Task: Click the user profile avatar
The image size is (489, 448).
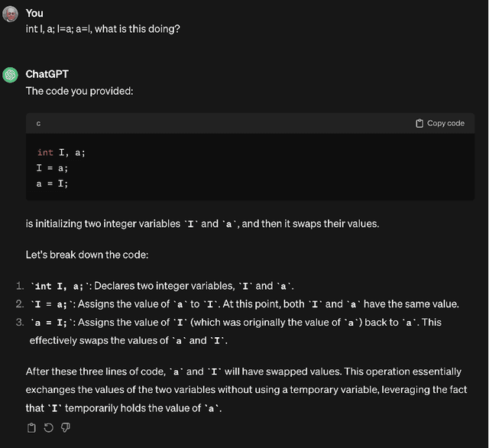Action: 10,14
